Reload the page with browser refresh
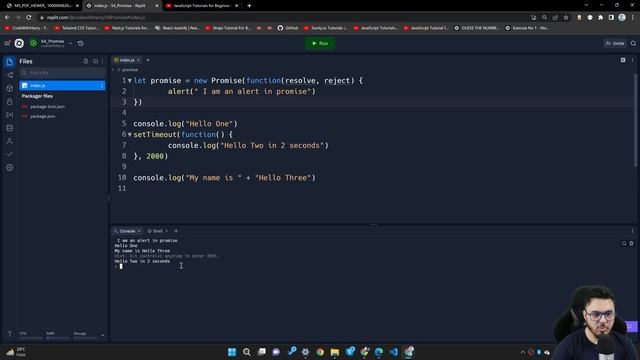Viewport: 640px width, 360px height. point(29,18)
